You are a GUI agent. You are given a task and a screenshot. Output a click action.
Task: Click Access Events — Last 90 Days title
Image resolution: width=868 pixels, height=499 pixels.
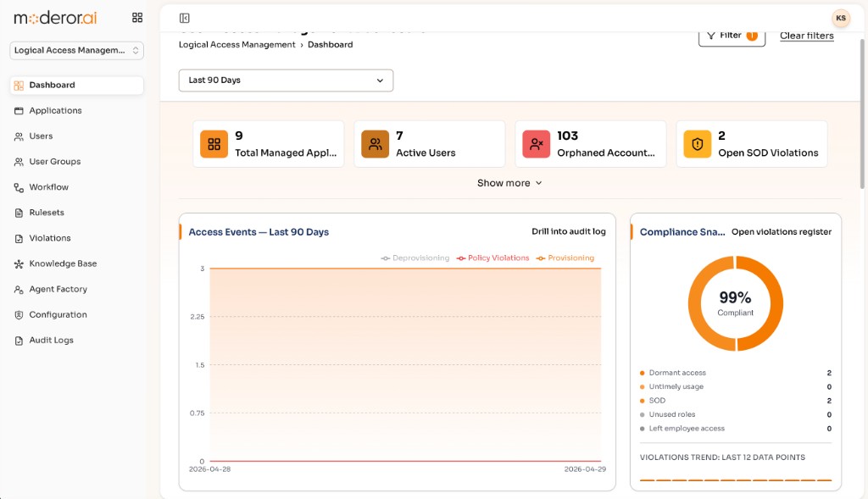point(259,232)
